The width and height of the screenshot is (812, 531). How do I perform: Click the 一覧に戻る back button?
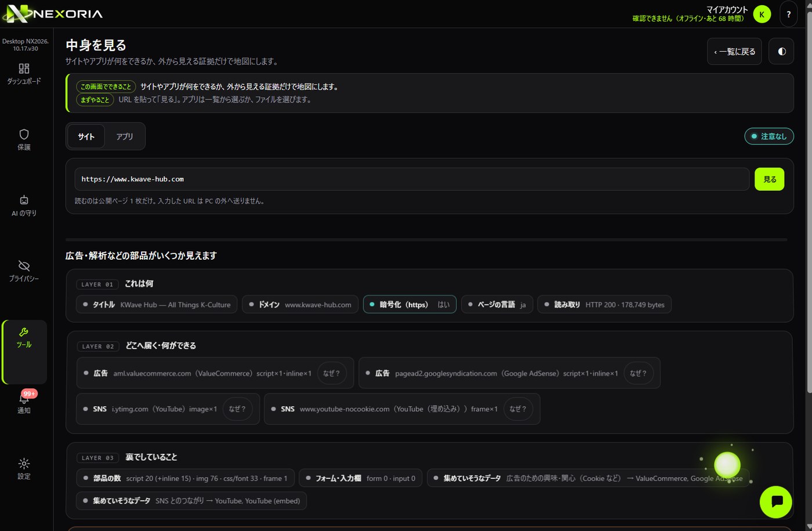coord(734,52)
